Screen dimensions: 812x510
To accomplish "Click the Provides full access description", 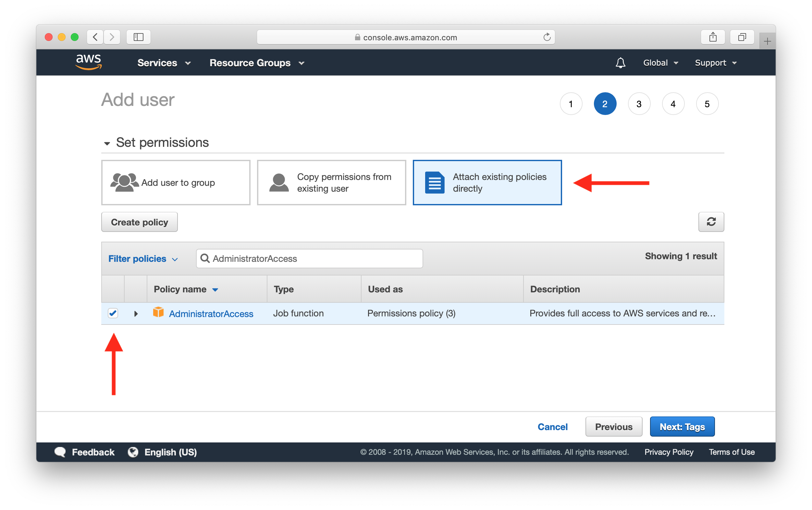I will pos(622,313).
